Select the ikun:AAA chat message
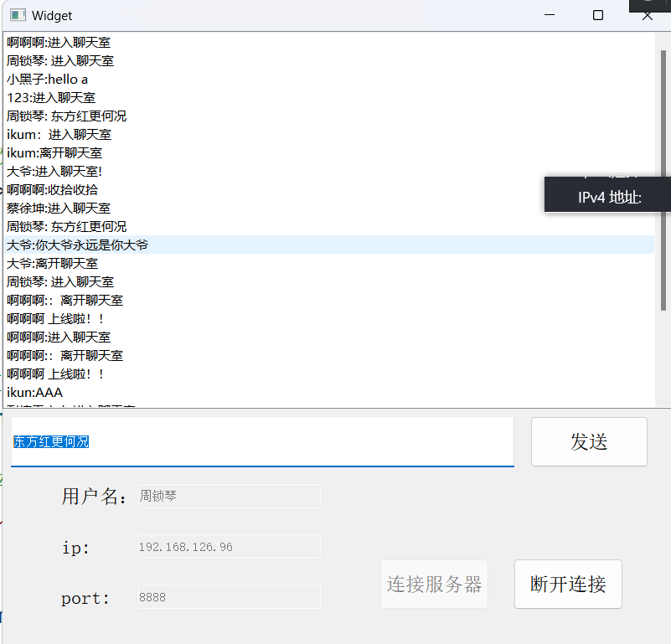671x644 pixels. [35, 392]
